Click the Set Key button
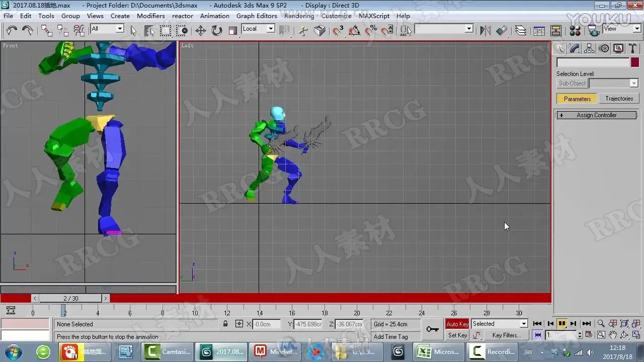The height and width of the screenshot is (362, 644). point(457,335)
